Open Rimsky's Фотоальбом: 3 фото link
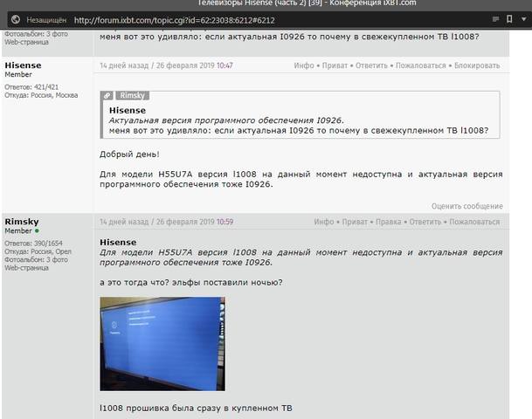 (36, 259)
